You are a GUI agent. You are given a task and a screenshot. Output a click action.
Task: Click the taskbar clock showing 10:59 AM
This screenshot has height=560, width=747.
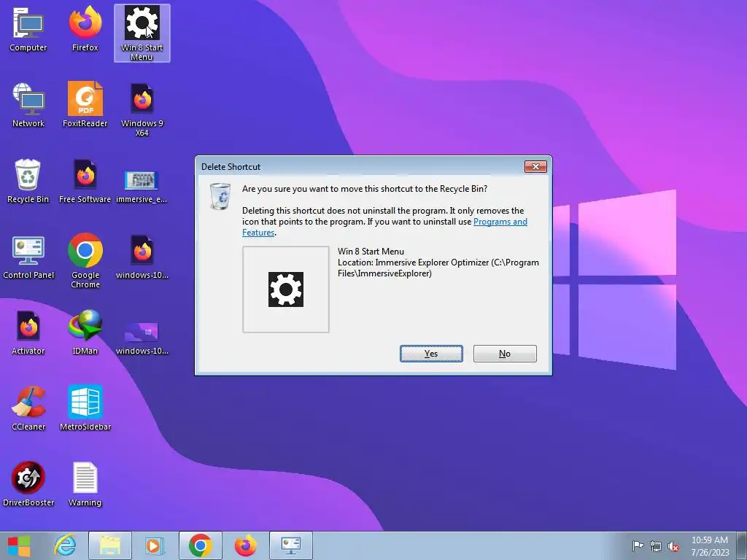(709, 545)
